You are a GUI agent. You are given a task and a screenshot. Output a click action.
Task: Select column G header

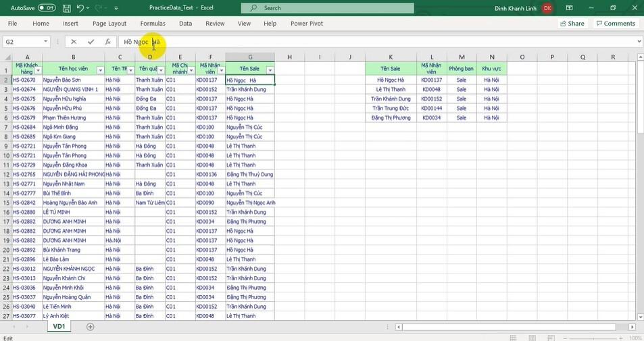(x=250, y=57)
